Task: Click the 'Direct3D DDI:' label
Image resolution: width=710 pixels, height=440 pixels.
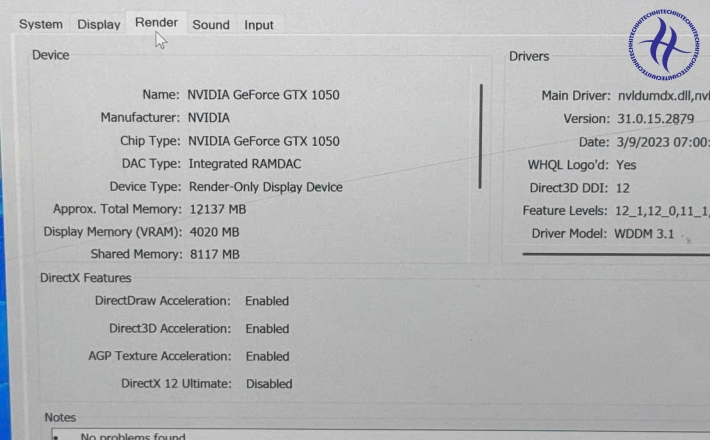Action: [569, 188]
